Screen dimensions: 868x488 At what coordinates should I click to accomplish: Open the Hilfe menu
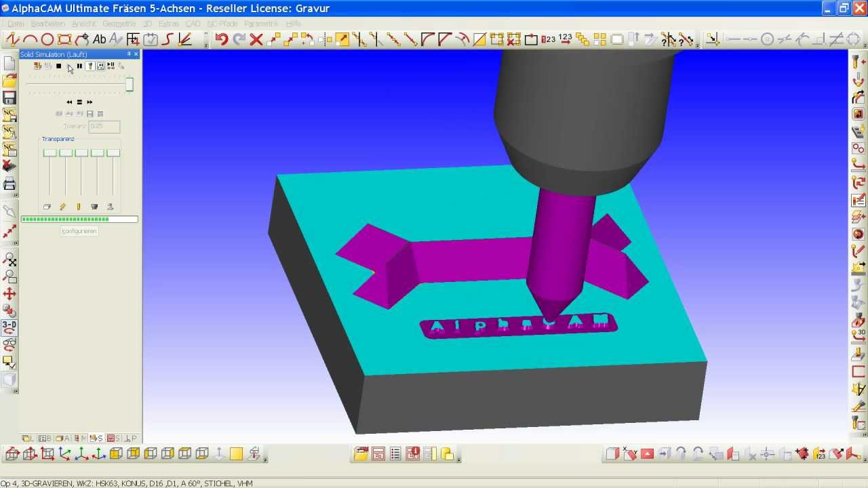point(293,24)
